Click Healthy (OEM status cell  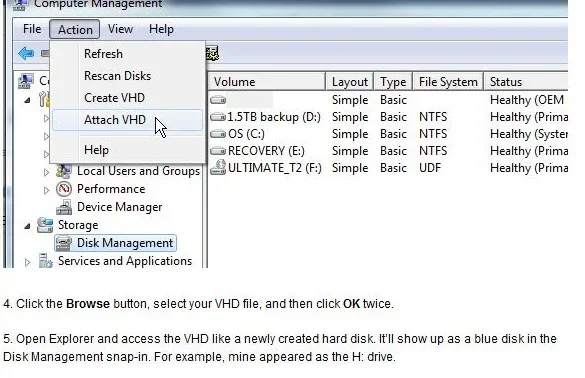click(527, 100)
